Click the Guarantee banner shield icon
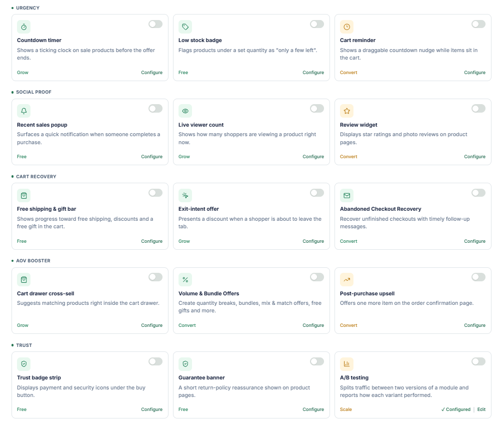Viewport: 504px width, 428px height. 185,364
